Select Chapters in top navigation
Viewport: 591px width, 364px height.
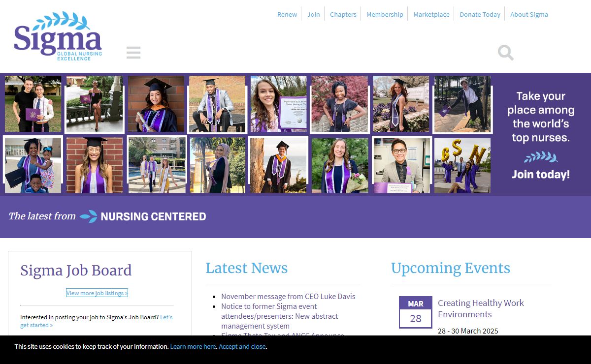[x=343, y=14]
